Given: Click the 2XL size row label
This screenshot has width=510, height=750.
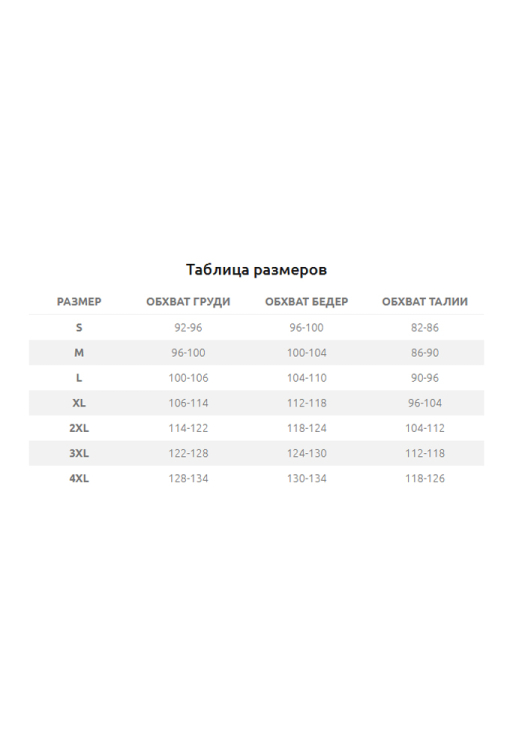Looking at the screenshot, I should point(79,428).
